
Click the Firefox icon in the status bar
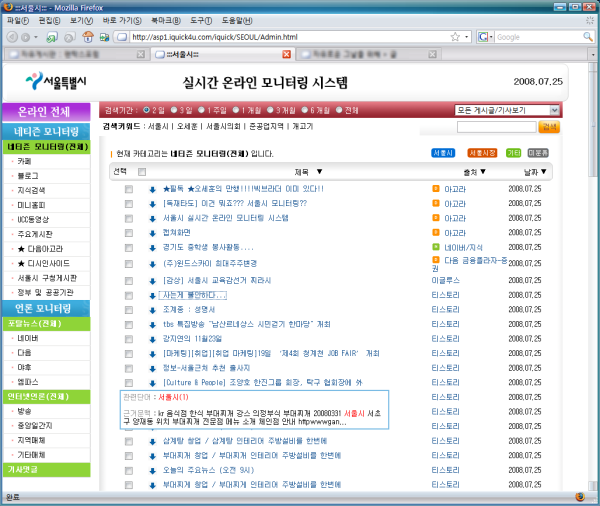click(580, 497)
